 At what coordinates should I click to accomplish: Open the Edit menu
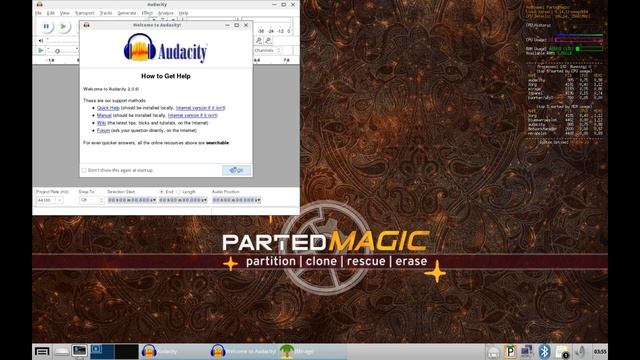pyautogui.click(x=51, y=13)
